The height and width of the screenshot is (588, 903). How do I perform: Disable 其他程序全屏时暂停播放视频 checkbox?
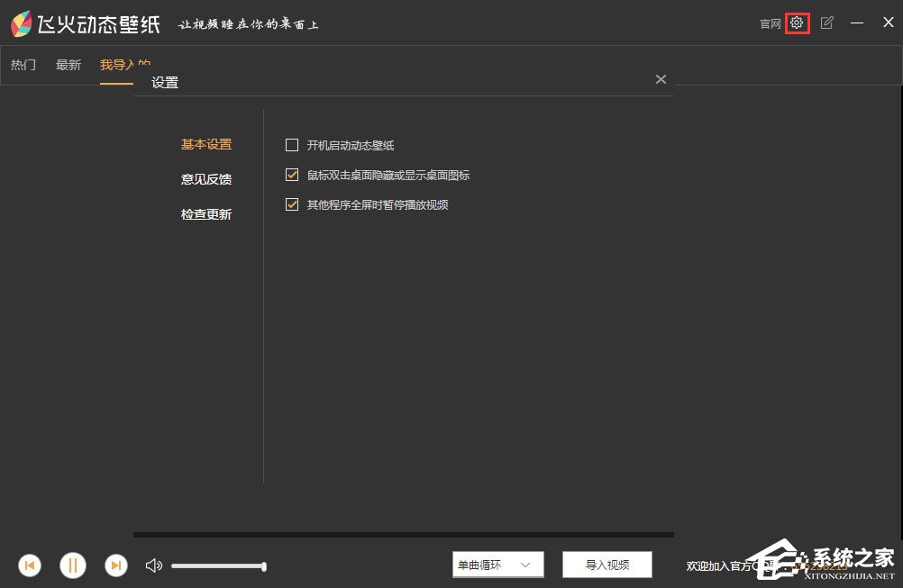292,204
